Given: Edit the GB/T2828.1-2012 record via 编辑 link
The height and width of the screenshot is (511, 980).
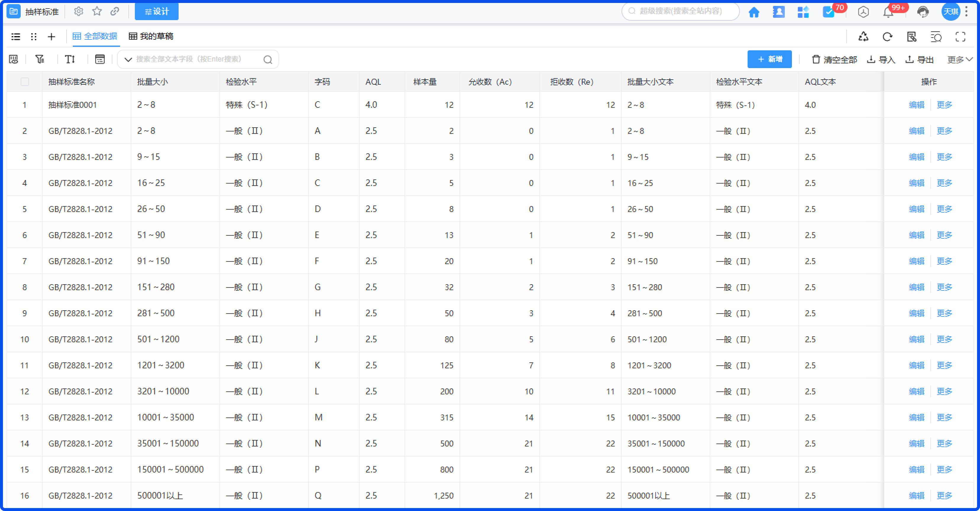Looking at the screenshot, I should click(916, 131).
